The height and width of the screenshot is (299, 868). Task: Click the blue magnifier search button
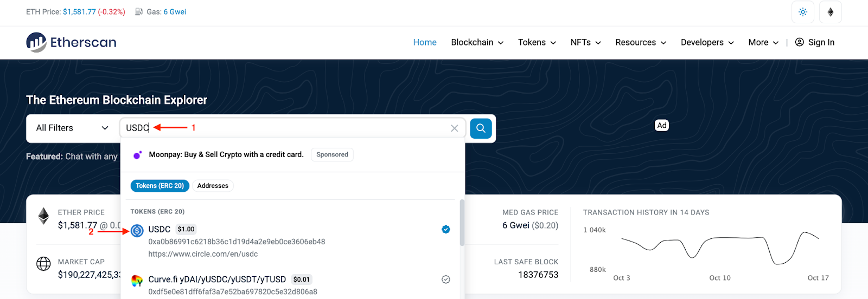(481, 128)
